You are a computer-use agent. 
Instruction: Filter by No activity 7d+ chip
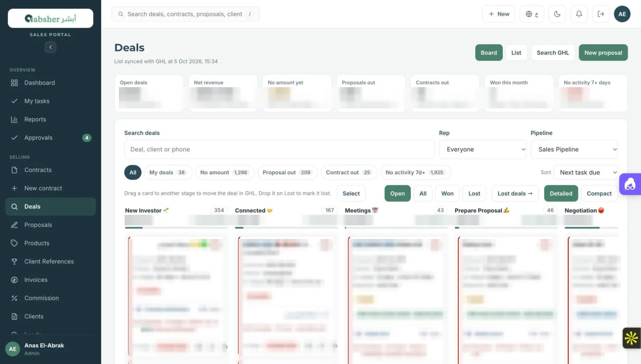(416, 173)
